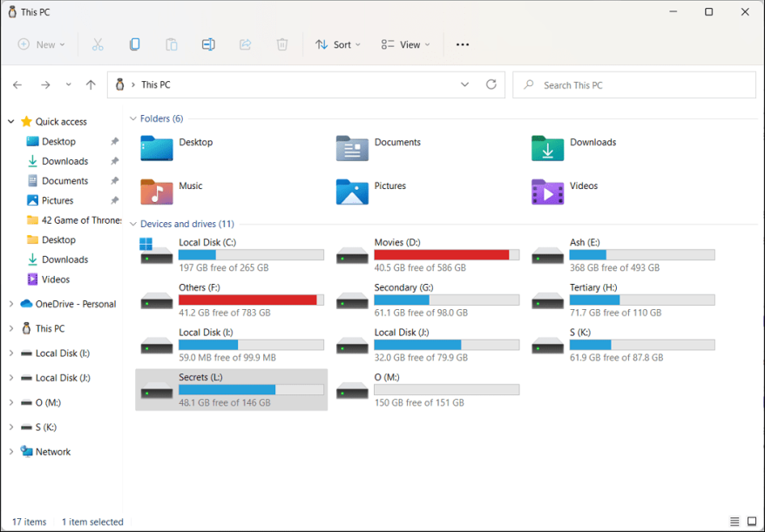This screenshot has width=765, height=532.
Task: Expand the Network tree node
Action: click(x=11, y=452)
